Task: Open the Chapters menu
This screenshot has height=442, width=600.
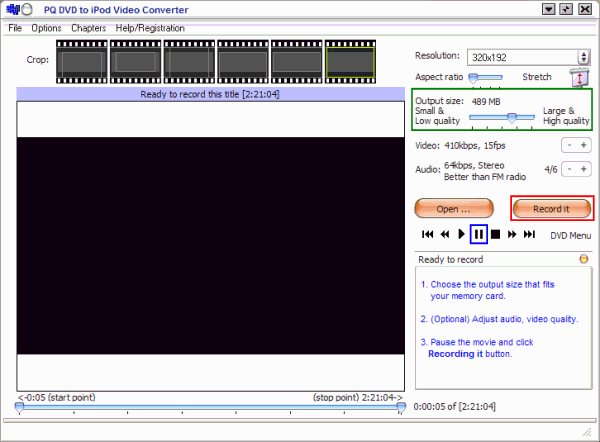Action: [88, 28]
